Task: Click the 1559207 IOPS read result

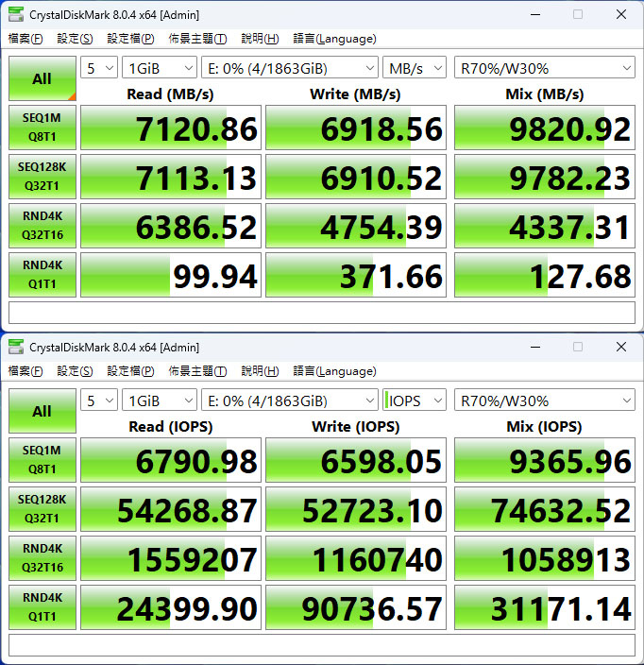Action: tap(171, 558)
